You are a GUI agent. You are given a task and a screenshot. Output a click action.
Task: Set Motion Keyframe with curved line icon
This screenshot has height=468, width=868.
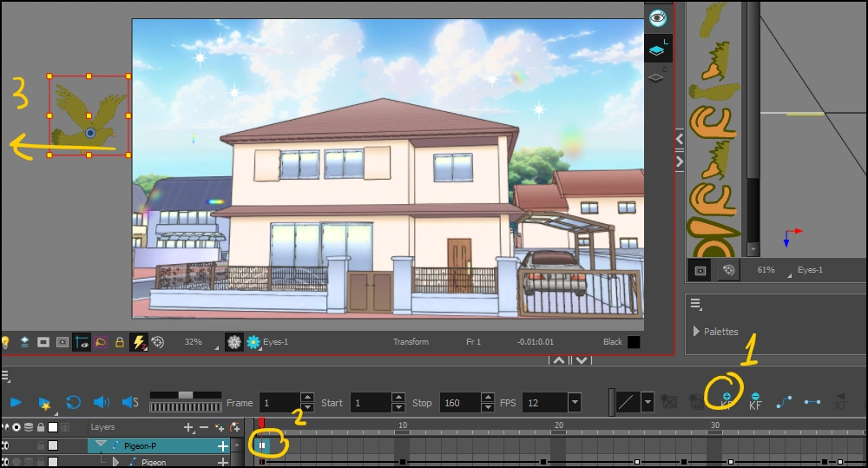coord(784,402)
